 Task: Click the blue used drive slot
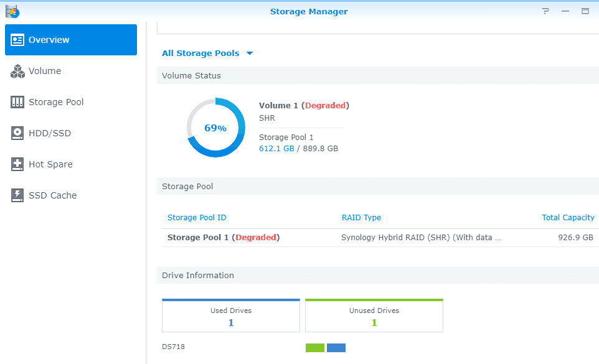click(336, 348)
